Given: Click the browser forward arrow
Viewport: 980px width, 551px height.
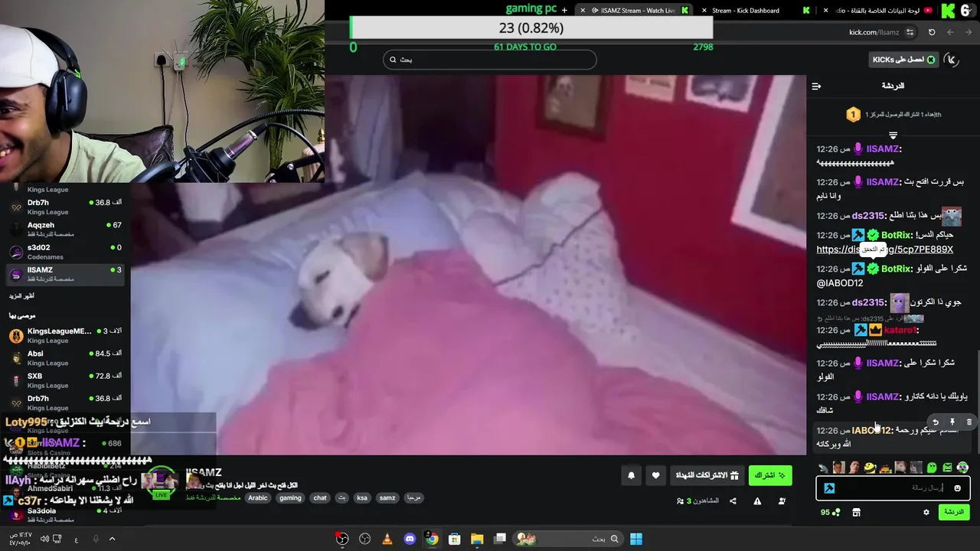Looking at the screenshot, I should (x=969, y=32).
